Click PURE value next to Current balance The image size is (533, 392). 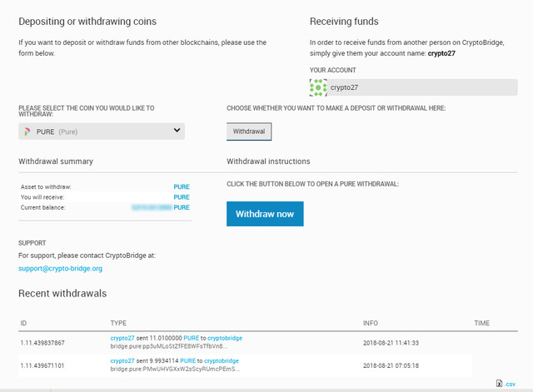pyautogui.click(x=182, y=207)
